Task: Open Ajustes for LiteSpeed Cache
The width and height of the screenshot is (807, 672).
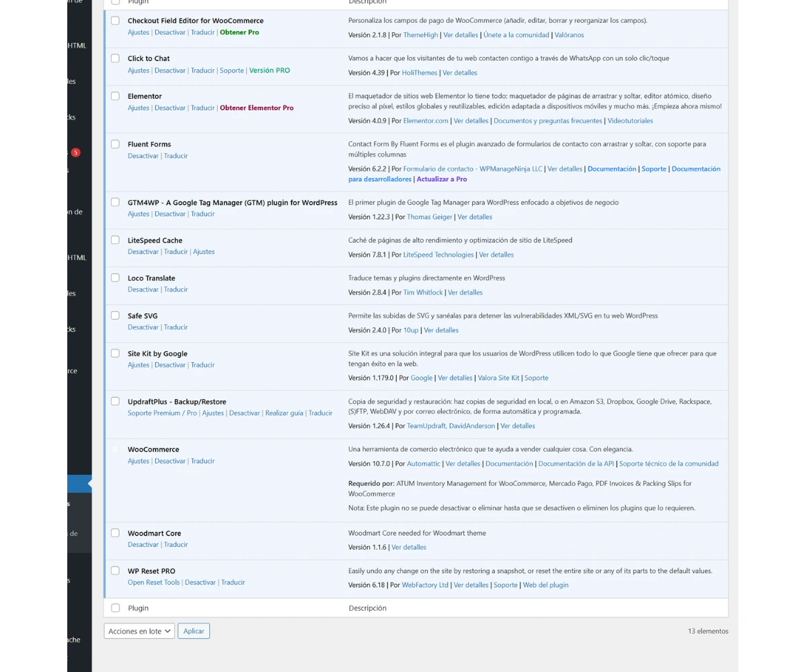Action: tap(204, 252)
